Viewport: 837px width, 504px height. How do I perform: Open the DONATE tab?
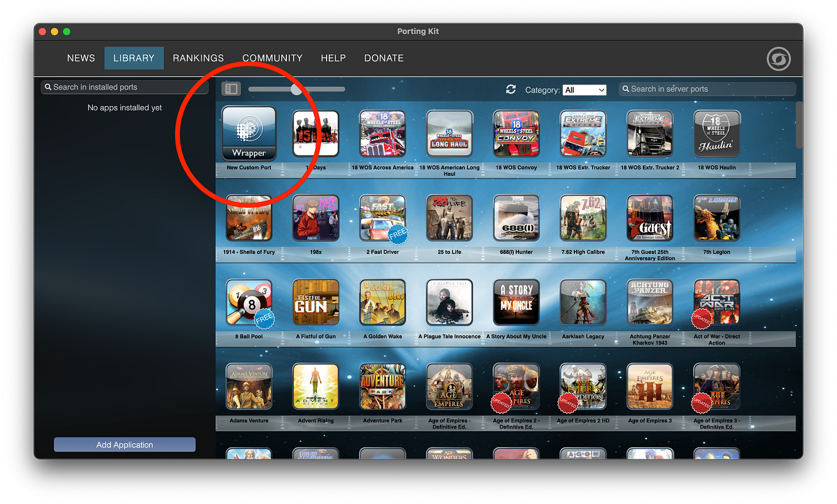[x=384, y=58]
